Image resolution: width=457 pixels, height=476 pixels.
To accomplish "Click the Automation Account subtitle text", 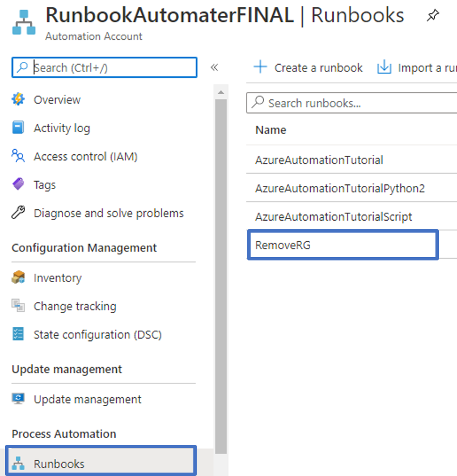I will [x=94, y=36].
